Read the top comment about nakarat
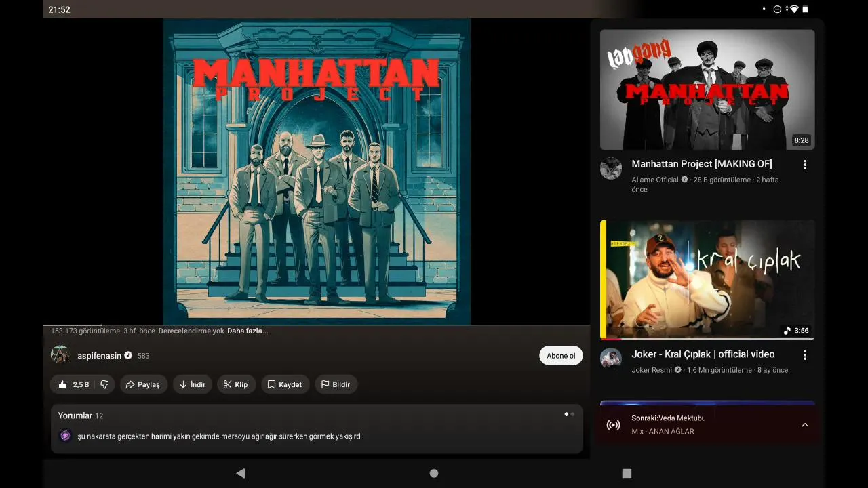This screenshot has width=868, height=488. click(220, 436)
